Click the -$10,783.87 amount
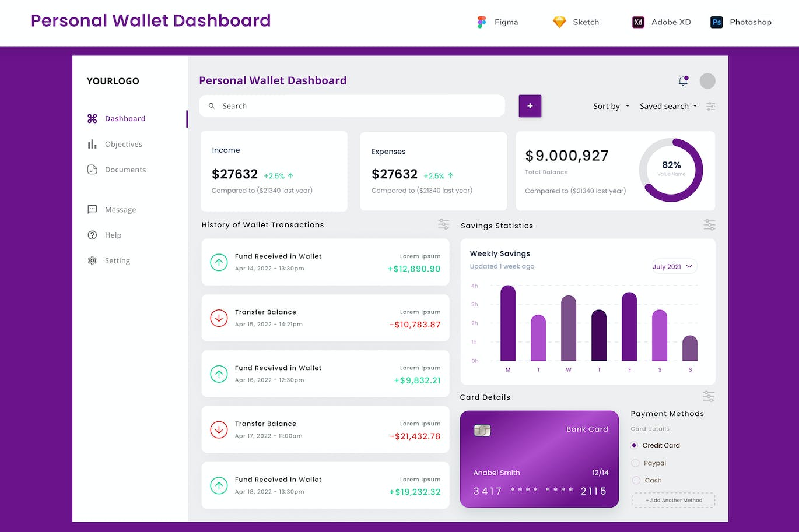799x532 pixels. [415, 325]
